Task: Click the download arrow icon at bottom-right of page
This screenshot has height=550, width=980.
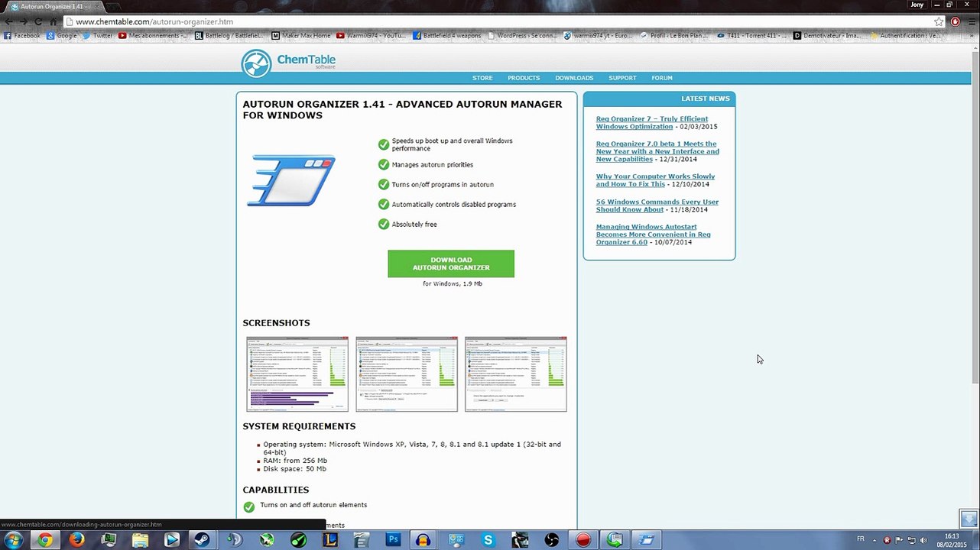Action: [x=969, y=519]
